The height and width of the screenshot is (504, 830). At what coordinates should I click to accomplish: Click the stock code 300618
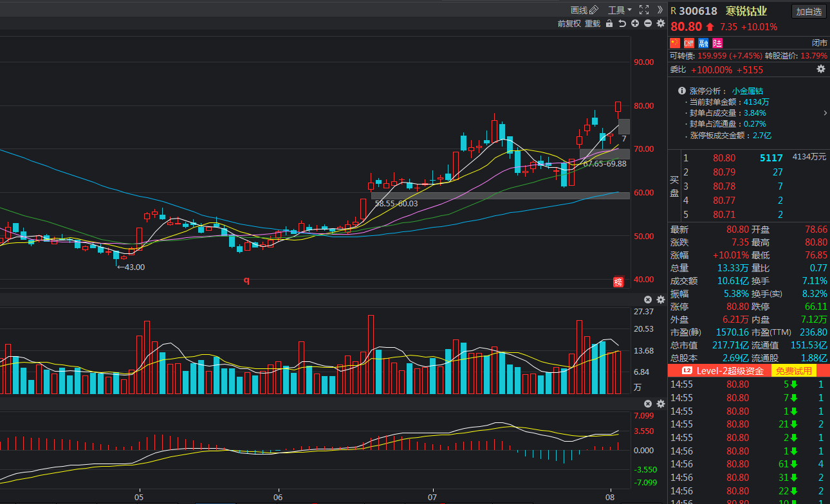pyautogui.click(x=698, y=11)
